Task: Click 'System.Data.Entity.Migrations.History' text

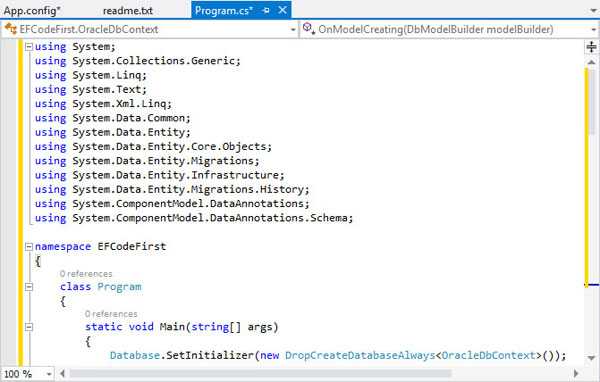Action: coord(188,189)
